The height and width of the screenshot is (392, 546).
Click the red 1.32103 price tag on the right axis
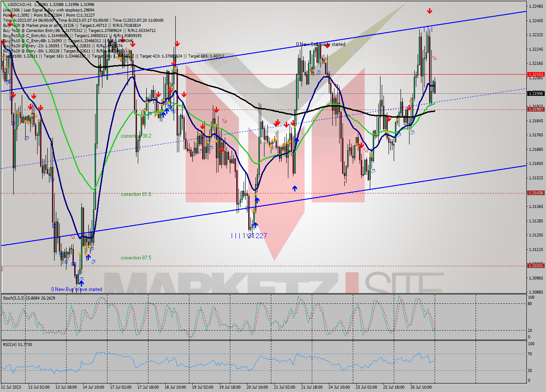pos(536,74)
